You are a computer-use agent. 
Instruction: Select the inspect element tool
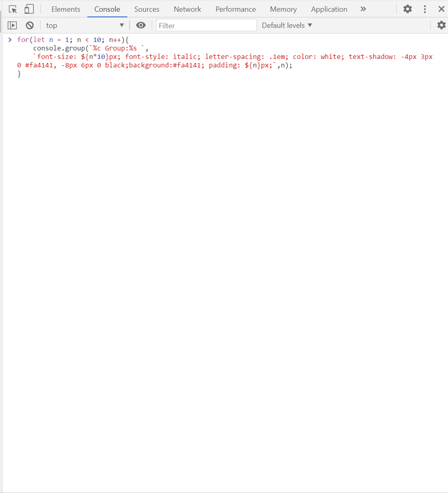tap(13, 8)
